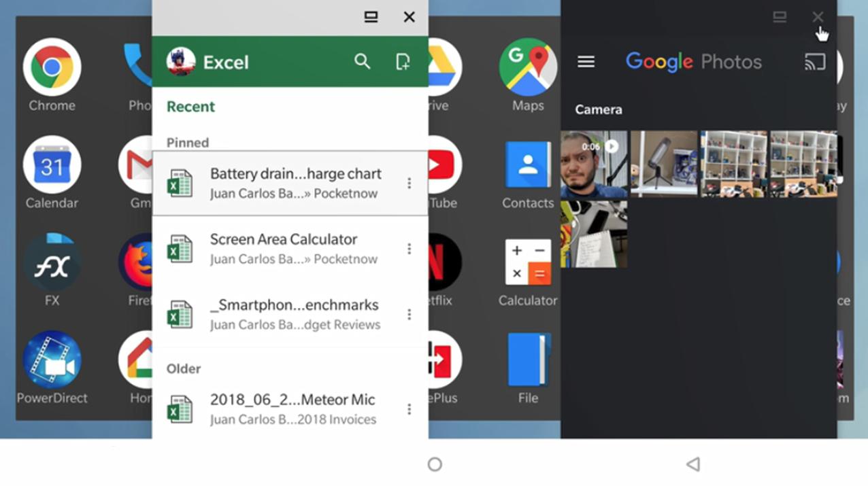Open the Gmail app icon
The image size is (868, 486).
136,164
